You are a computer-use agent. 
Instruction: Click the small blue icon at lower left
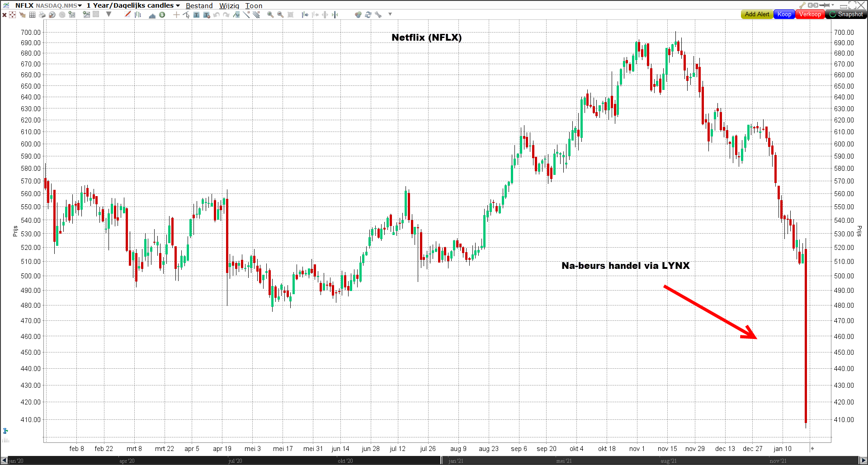point(5,431)
